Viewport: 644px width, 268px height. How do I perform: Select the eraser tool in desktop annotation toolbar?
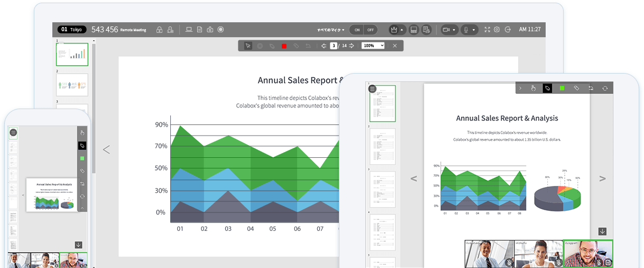coord(296,46)
